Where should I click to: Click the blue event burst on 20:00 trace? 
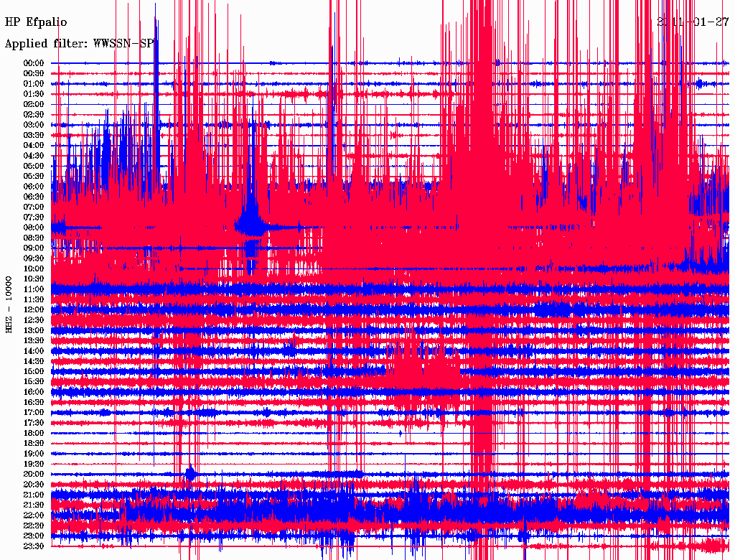tap(190, 474)
